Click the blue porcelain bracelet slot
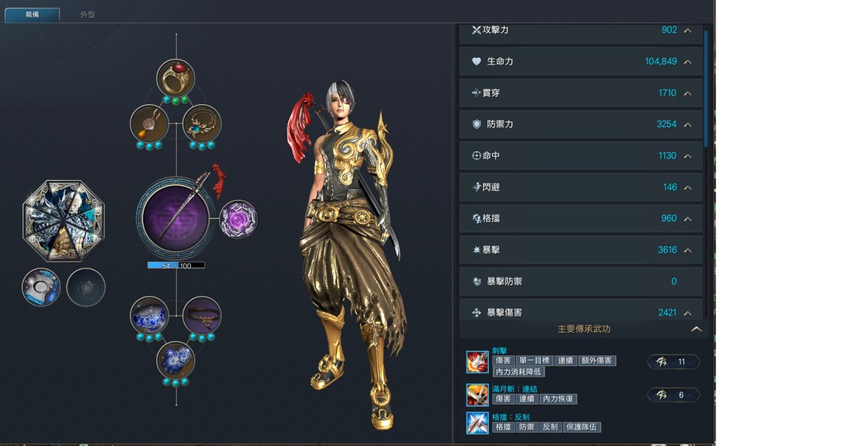 click(x=149, y=316)
